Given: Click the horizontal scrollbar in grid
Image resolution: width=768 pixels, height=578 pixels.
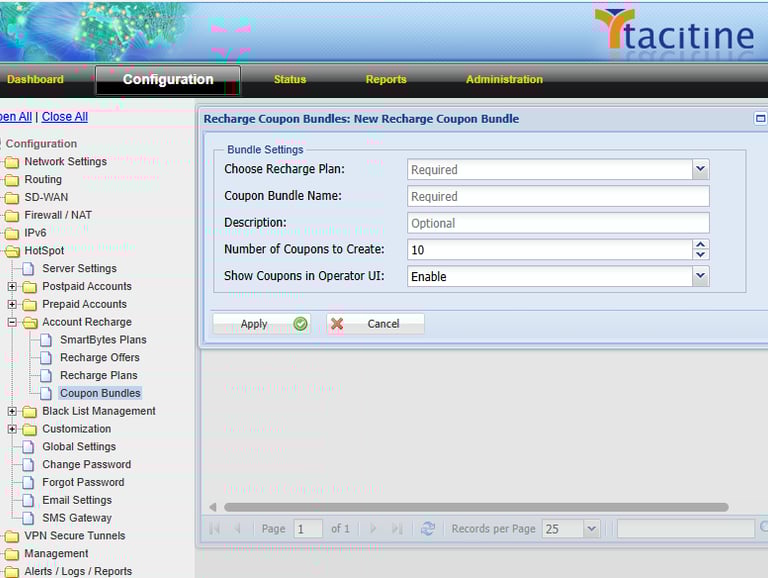Looking at the screenshot, I should [476, 507].
